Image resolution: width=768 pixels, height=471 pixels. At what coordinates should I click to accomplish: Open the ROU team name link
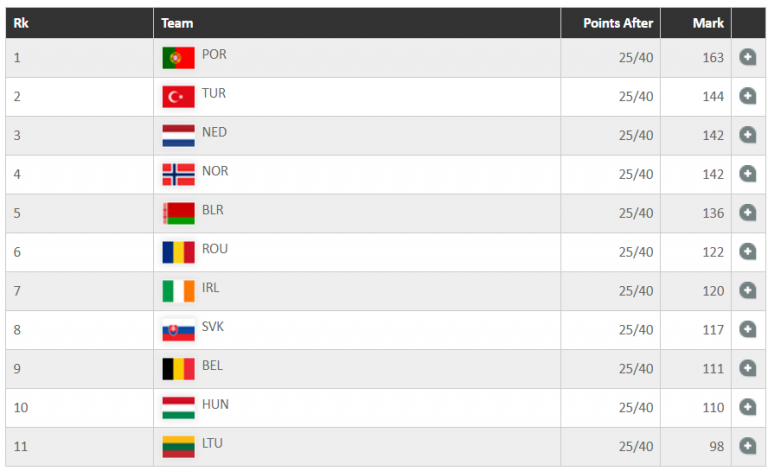pos(215,249)
